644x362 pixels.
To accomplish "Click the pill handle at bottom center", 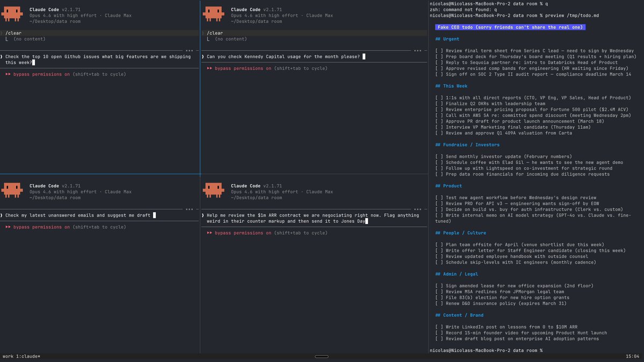I will [322, 357].
